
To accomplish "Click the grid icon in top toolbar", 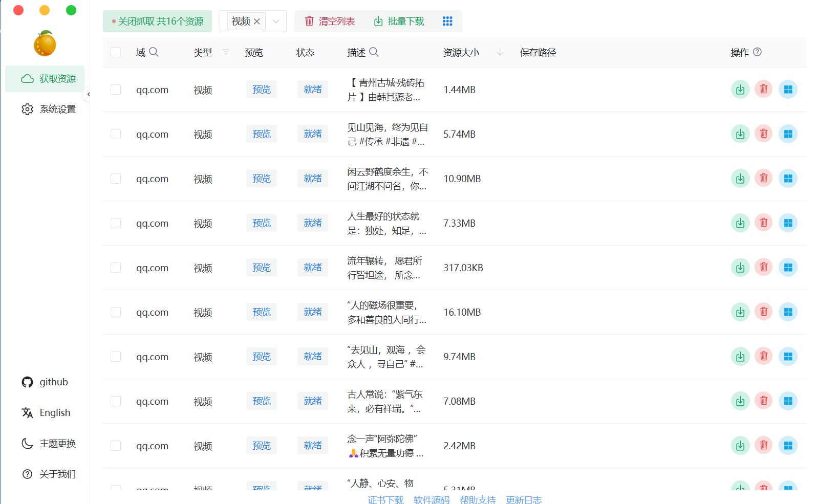I will pos(447,21).
